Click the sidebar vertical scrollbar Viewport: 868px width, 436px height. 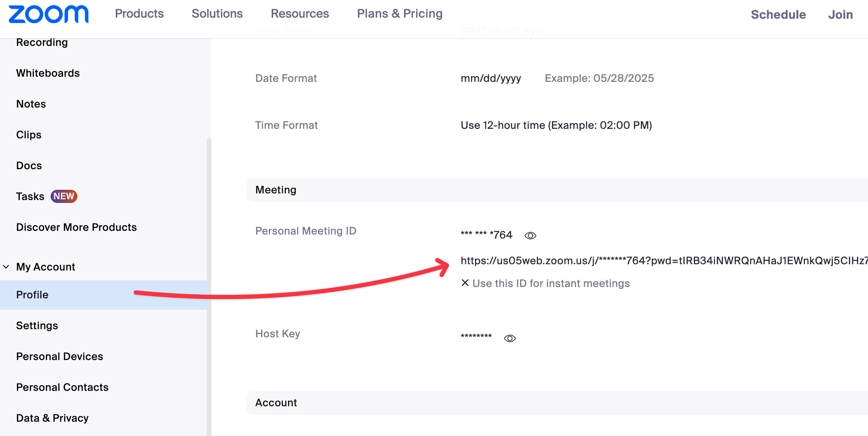[209, 287]
